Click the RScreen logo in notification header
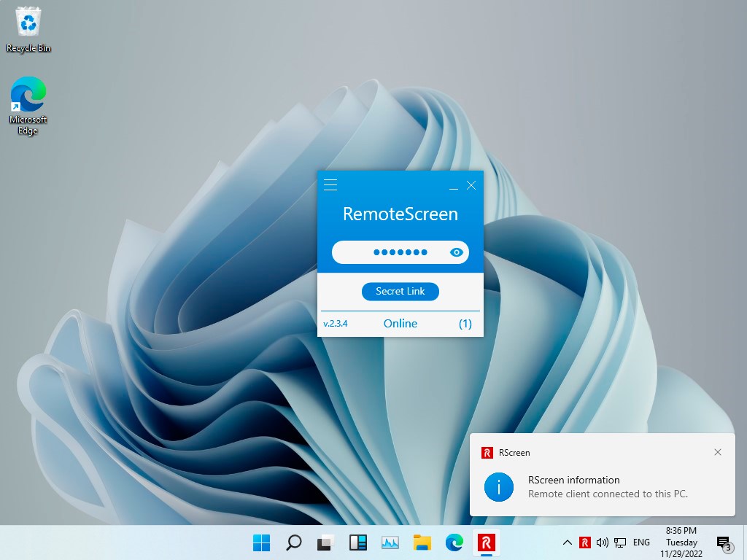 click(487, 452)
